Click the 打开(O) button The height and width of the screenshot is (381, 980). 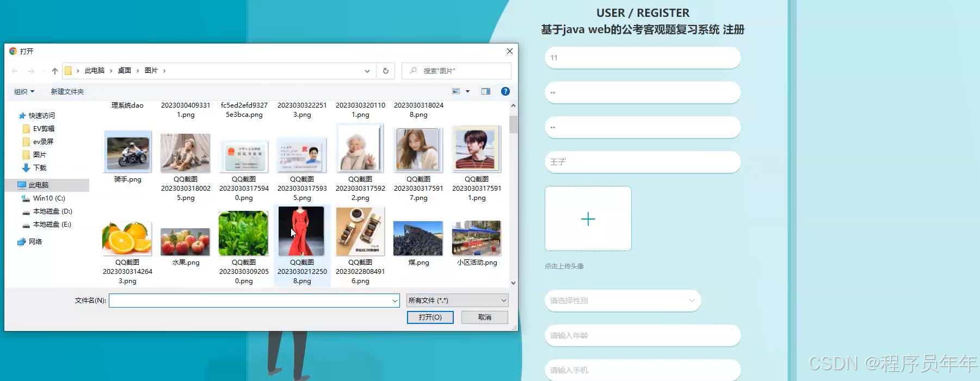click(x=430, y=317)
